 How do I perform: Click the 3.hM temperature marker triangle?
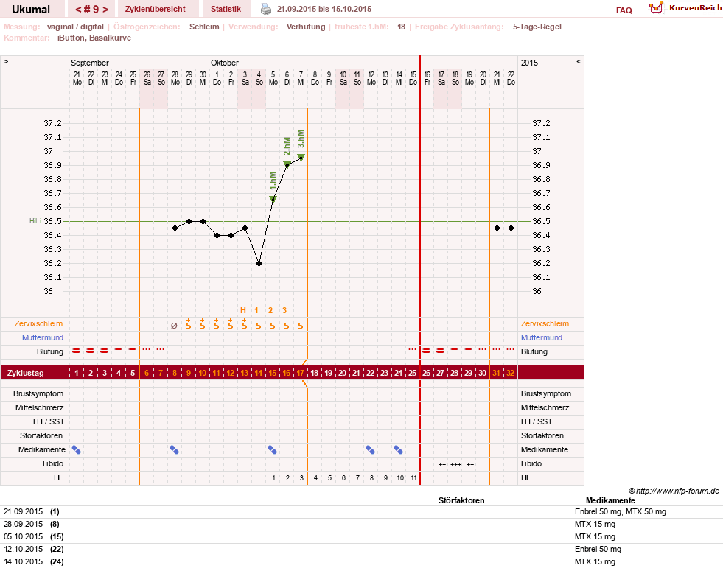[x=301, y=157]
